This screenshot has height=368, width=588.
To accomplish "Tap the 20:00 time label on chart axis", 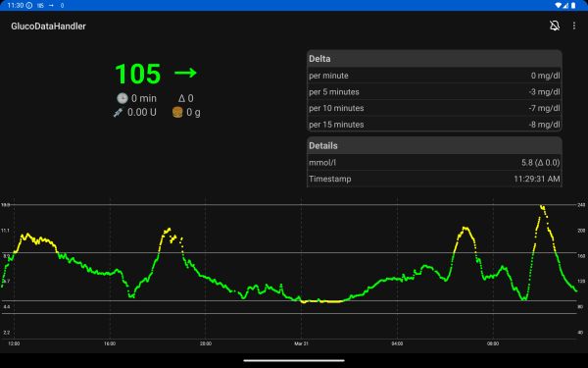I will [x=206, y=343].
